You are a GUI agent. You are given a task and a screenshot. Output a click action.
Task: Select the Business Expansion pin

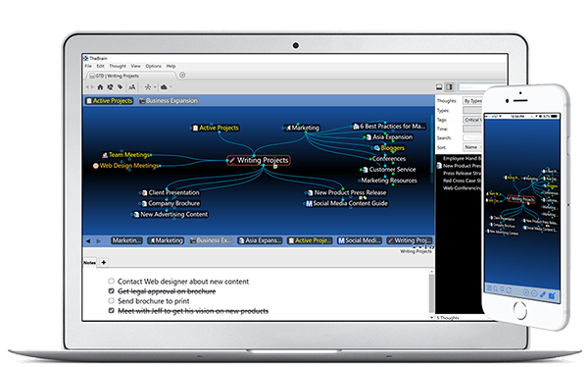click(169, 101)
